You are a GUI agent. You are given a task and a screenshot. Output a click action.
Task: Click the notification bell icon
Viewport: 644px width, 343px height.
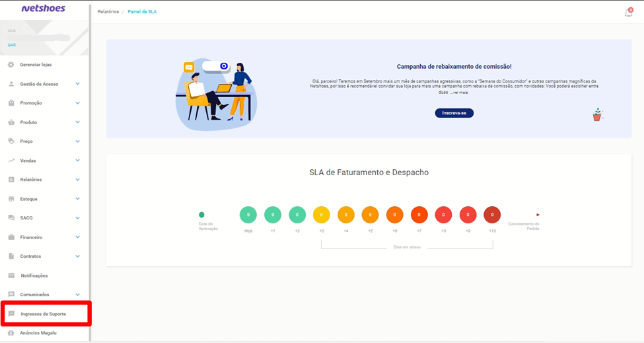(628, 13)
